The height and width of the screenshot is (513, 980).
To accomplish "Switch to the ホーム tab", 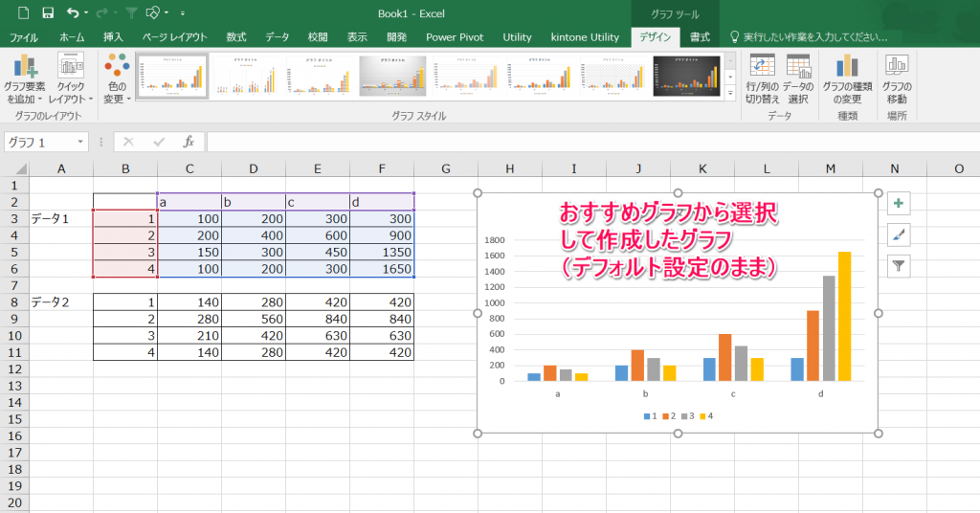I will coord(72,37).
